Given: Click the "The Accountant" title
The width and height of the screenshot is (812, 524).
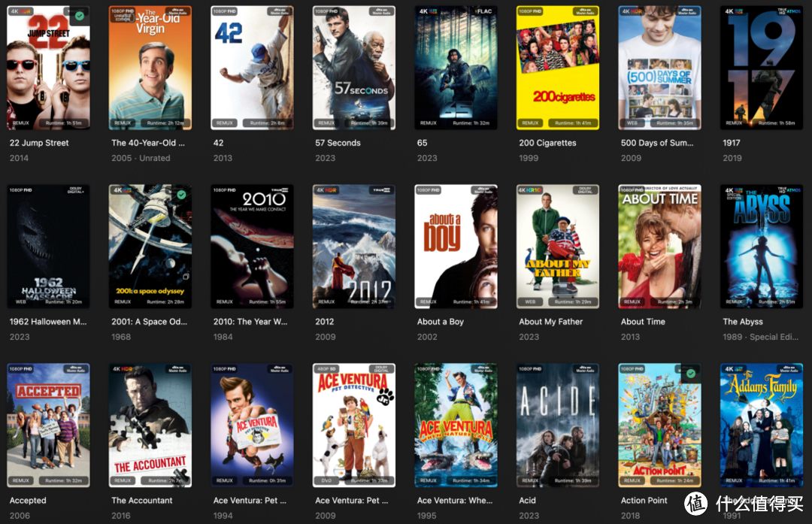Looking at the screenshot, I should click(142, 500).
